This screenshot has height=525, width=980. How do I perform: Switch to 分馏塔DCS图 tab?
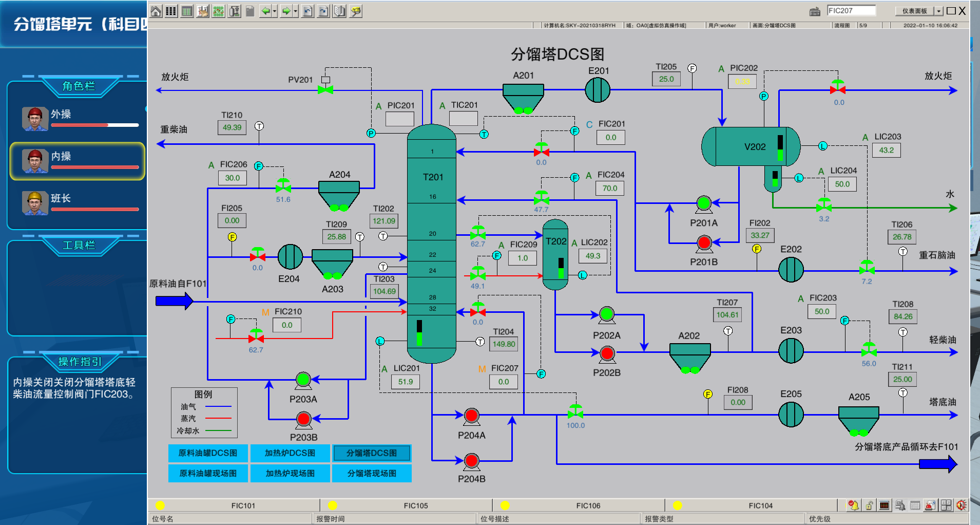pos(372,453)
